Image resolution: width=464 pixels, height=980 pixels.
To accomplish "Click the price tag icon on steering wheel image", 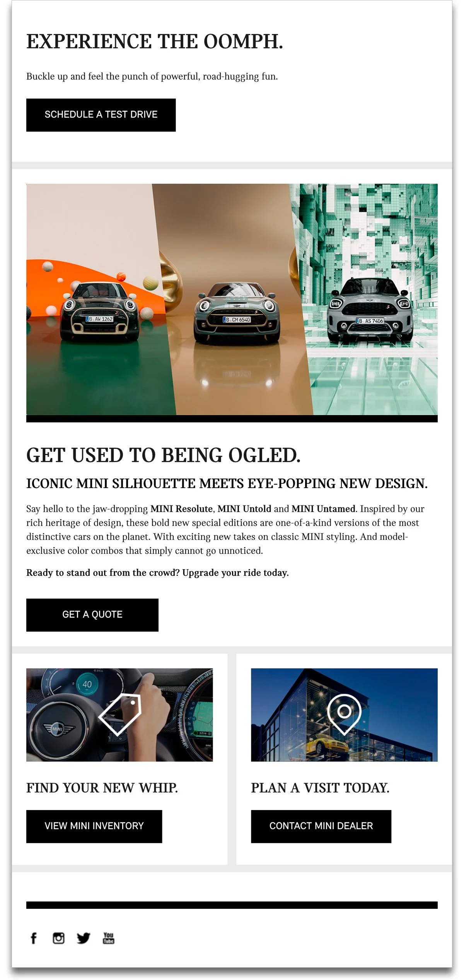I will pos(120,715).
